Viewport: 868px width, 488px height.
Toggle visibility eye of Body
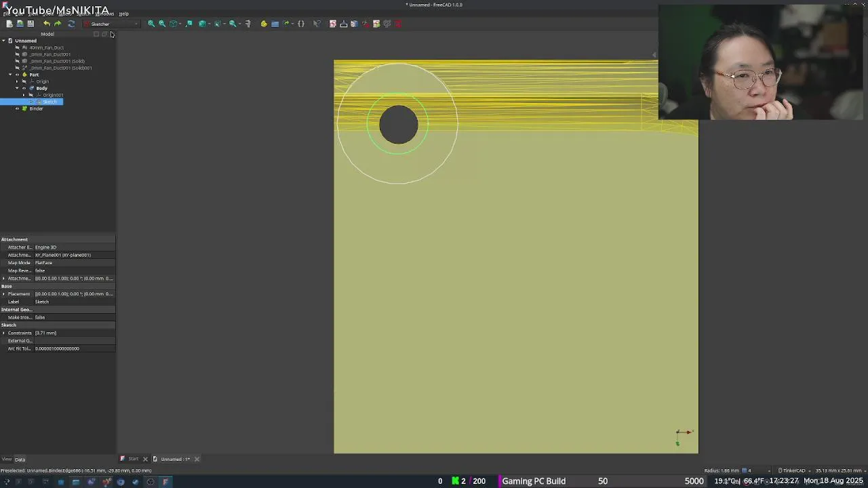click(x=24, y=88)
